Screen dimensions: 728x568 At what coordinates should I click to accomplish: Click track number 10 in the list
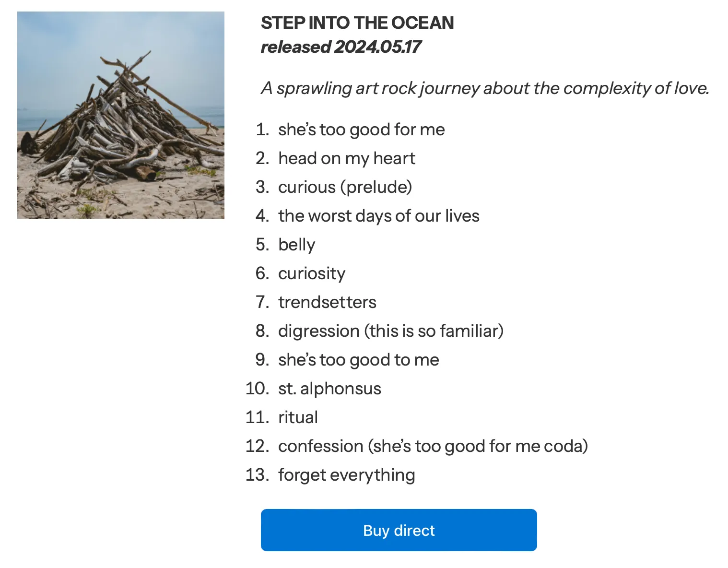click(x=257, y=389)
